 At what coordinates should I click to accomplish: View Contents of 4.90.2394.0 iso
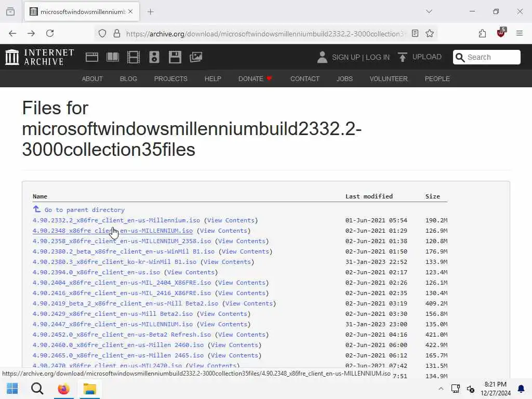click(191, 272)
